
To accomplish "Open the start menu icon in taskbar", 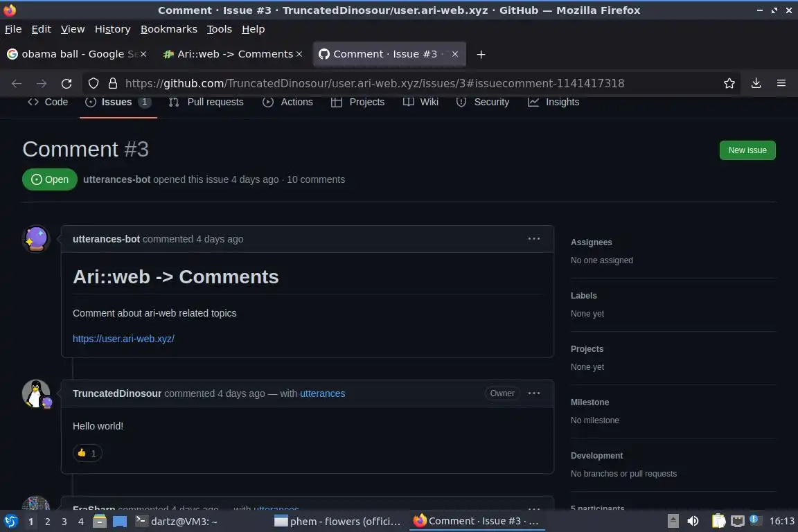I will pyautogui.click(x=10, y=521).
